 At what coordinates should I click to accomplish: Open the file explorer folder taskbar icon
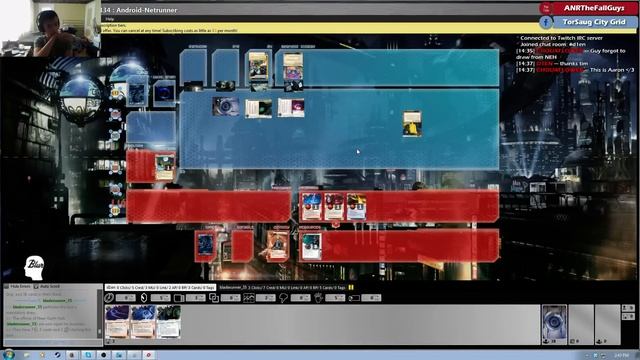[x=27, y=355]
